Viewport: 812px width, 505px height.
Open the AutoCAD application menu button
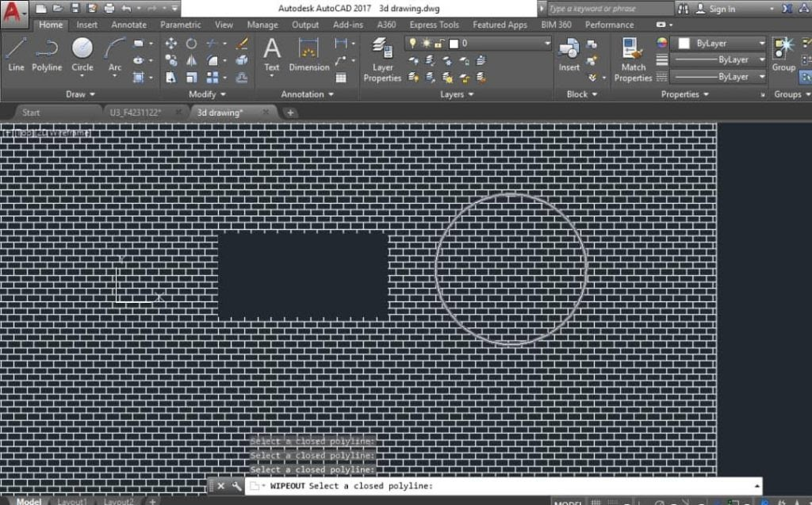[14, 13]
